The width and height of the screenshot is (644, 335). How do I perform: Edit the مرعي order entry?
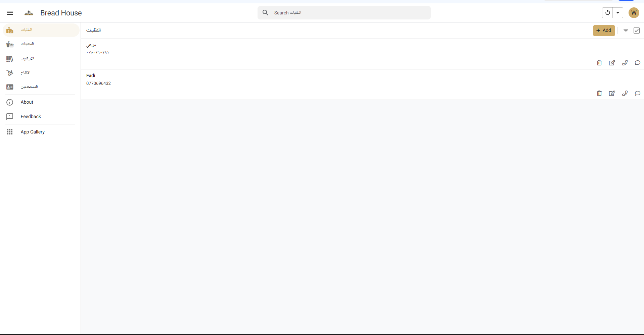point(612,63)
